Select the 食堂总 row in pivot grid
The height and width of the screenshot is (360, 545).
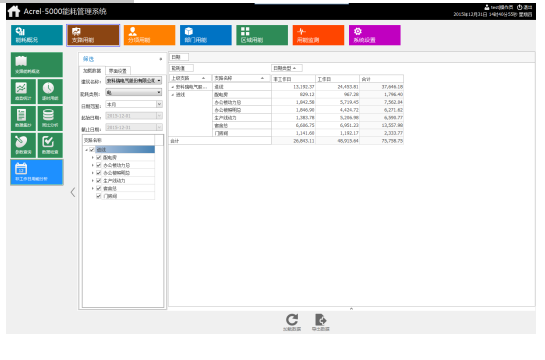(242, 125)
